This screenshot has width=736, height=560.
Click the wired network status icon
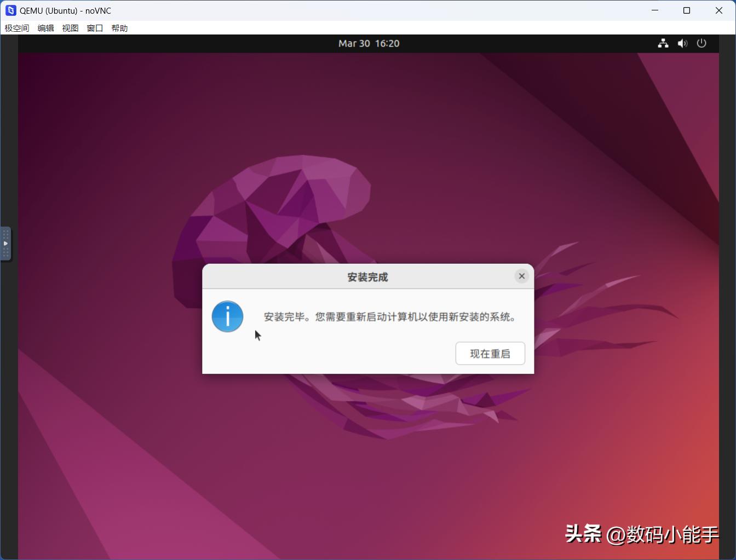(663, 43)
